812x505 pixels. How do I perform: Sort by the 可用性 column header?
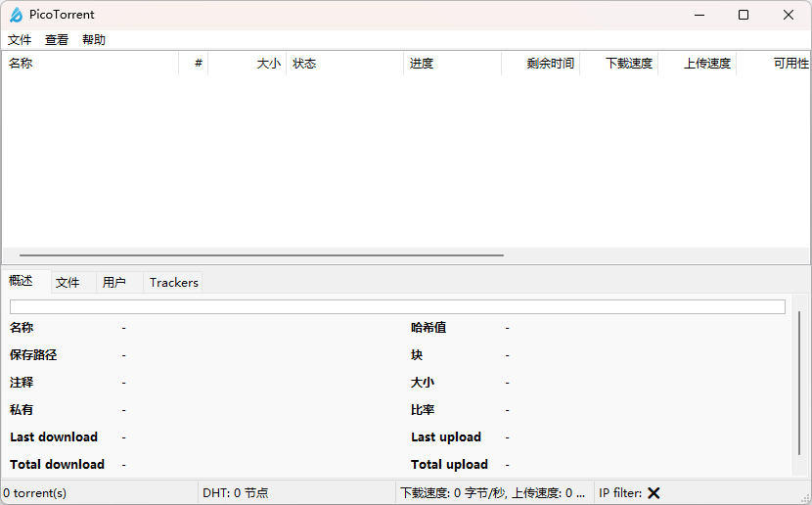point(773,64)
